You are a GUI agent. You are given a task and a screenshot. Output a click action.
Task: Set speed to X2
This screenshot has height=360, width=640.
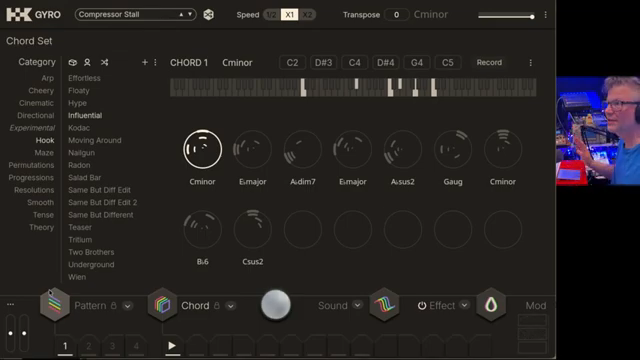coord(307,15)
